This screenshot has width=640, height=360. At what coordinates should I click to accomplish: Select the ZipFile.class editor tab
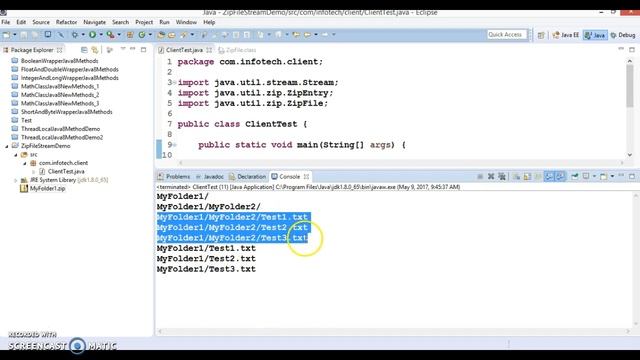[x=238, y=50]
